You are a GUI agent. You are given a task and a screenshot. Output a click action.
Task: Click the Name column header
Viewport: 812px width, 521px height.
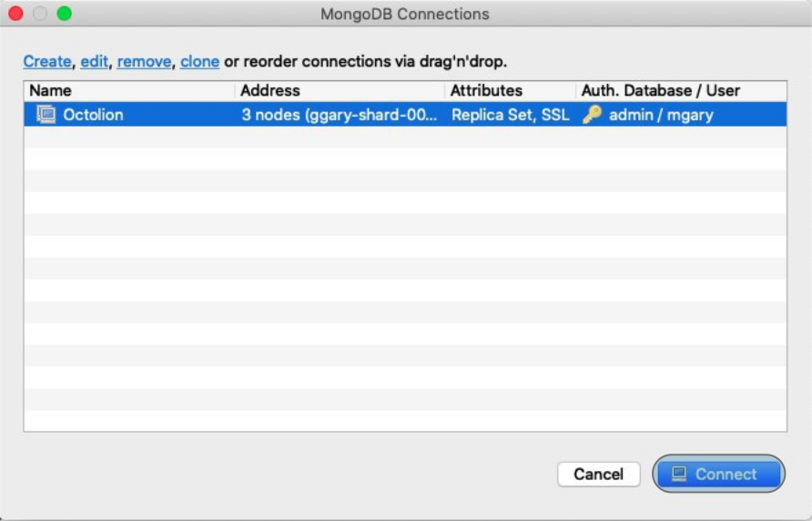(x=129, y=91)
